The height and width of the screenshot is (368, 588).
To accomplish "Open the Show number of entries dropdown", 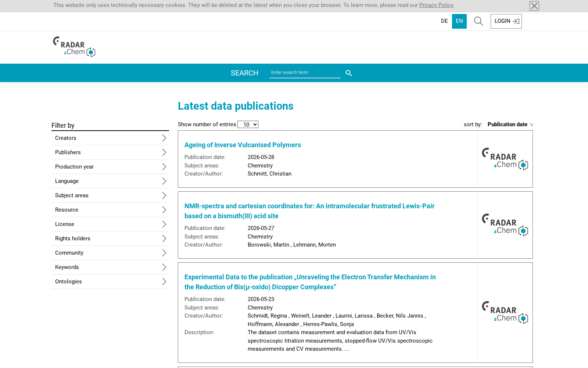I will pyautogui.click(x=248, y=124).
